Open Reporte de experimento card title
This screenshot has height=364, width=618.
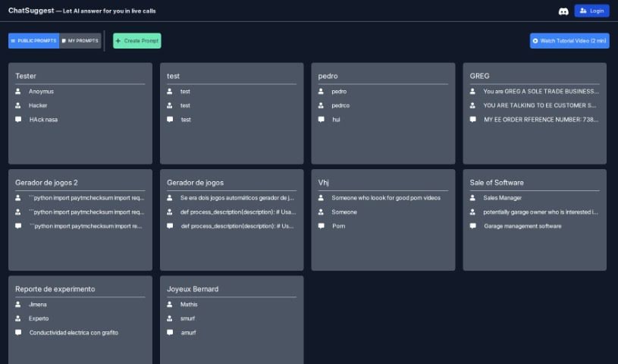coord(55,289)
